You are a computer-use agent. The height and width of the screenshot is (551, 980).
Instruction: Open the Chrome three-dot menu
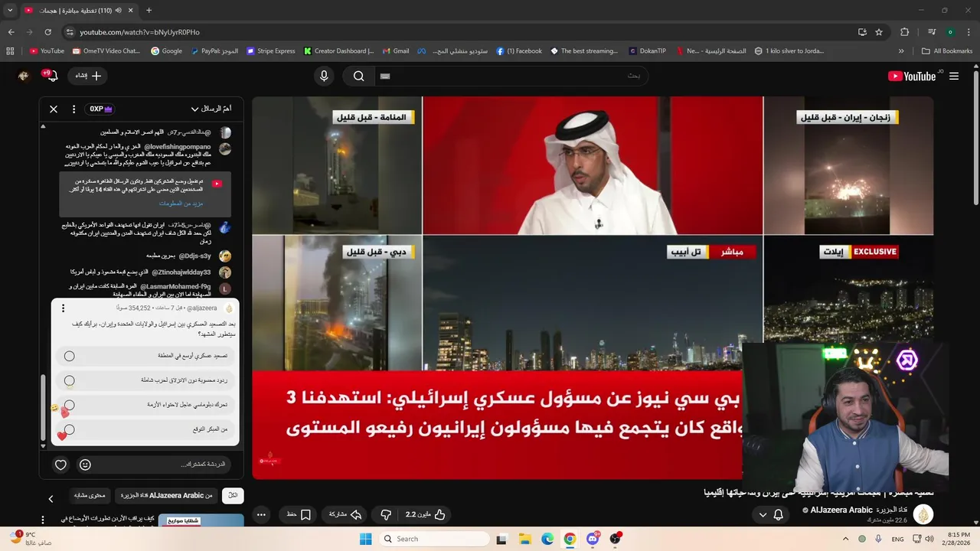coord(969,32)
